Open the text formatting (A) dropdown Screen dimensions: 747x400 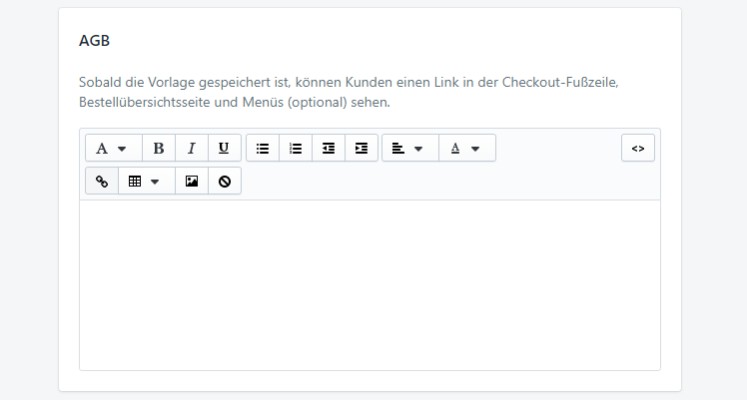[113, 149]
